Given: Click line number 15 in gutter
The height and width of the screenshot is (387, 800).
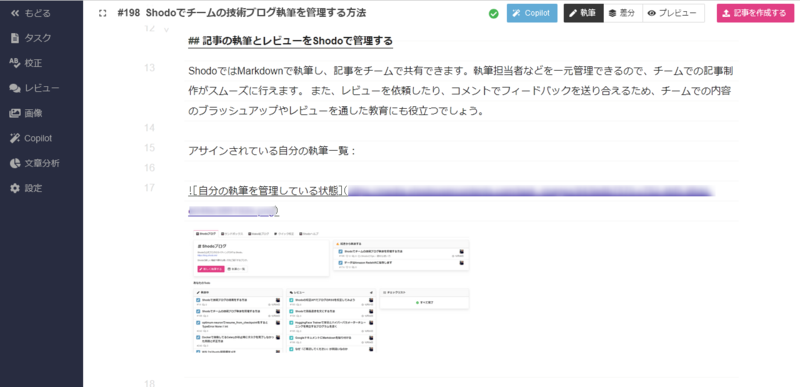Looking at the screenshot, I should click(149, 148).
